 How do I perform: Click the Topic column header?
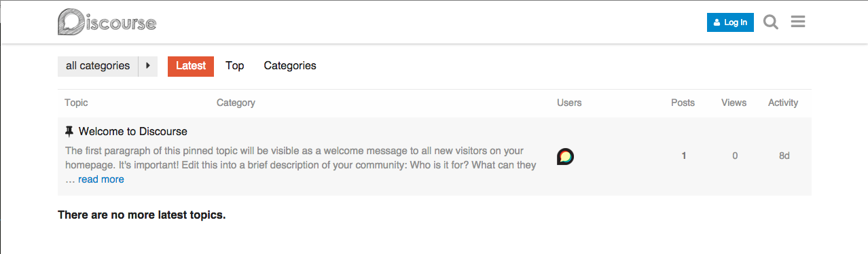76,103
